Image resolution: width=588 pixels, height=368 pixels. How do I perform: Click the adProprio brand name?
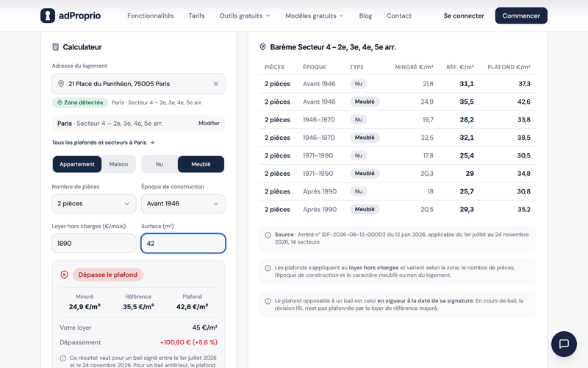[x=79, y=15]
